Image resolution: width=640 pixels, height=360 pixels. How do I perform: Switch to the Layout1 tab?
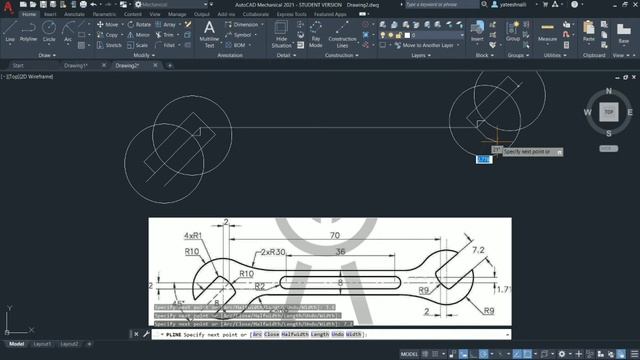pyautogui.click(x=42, y=344)
